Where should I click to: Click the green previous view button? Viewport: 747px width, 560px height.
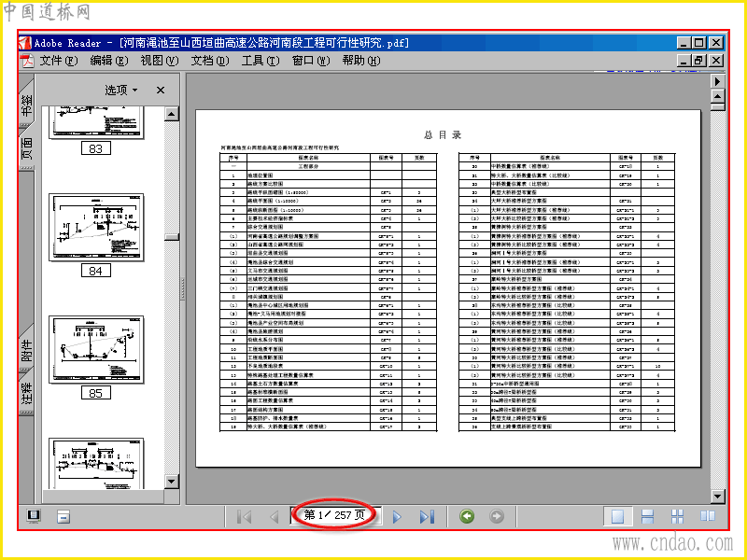467,516
